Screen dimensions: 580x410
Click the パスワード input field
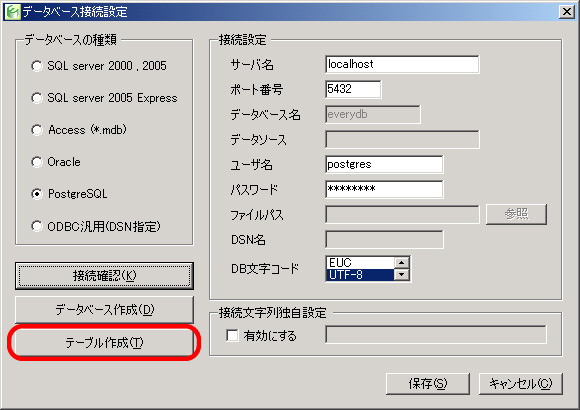point(384,189)
